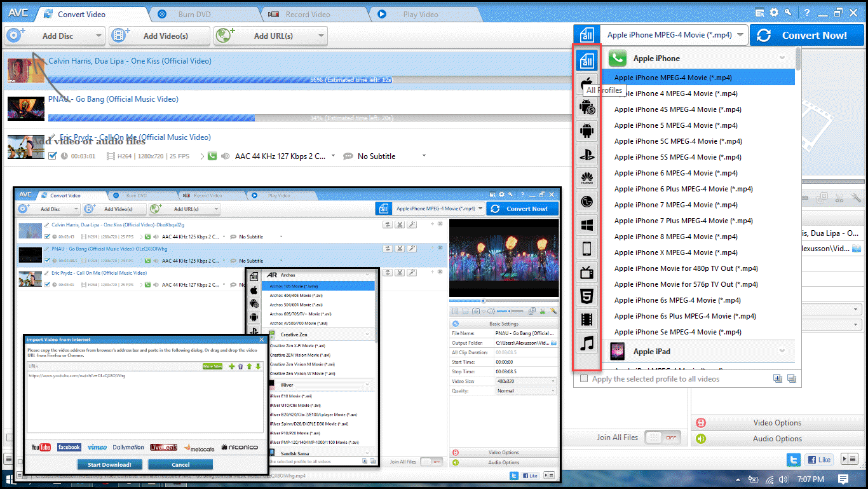The width and height of the screenshot is (868, 489).
Task: Toggle the playlist panel button beside Facebook Like
Action: (848, 459)
